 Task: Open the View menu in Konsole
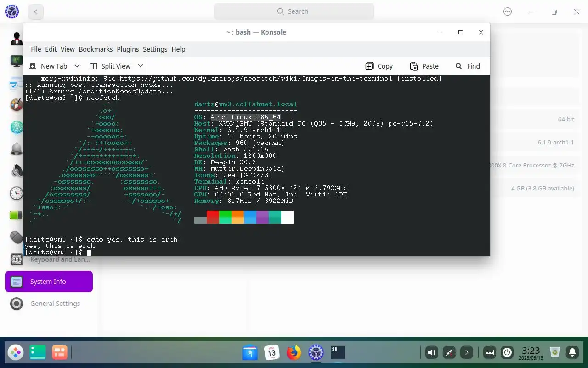(68, 49)
